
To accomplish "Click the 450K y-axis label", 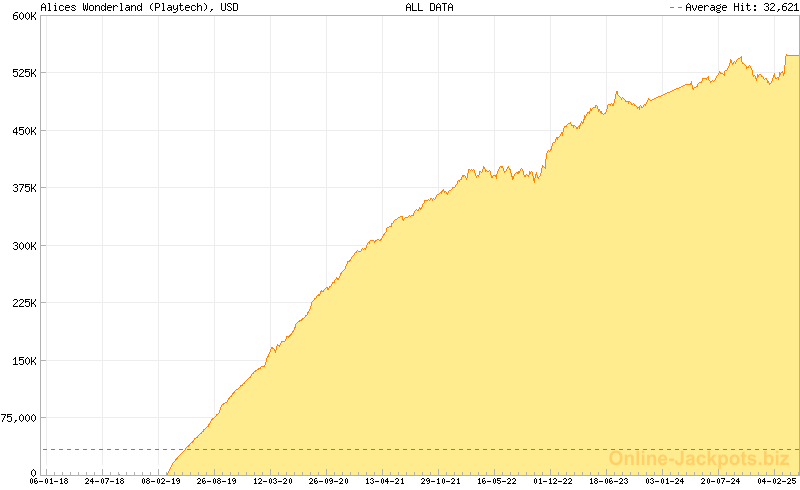I will coord(21,131).
